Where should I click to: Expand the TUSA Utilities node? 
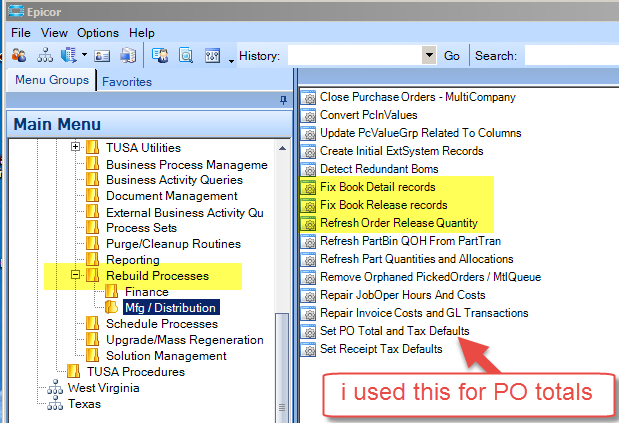[x=75, y=147]
